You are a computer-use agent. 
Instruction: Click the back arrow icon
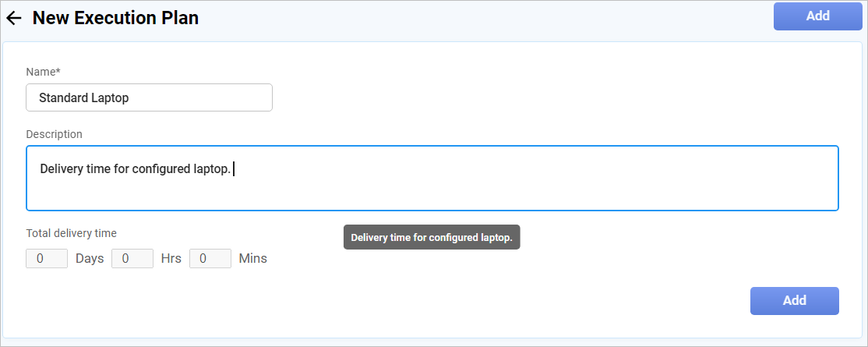[14, 18]
